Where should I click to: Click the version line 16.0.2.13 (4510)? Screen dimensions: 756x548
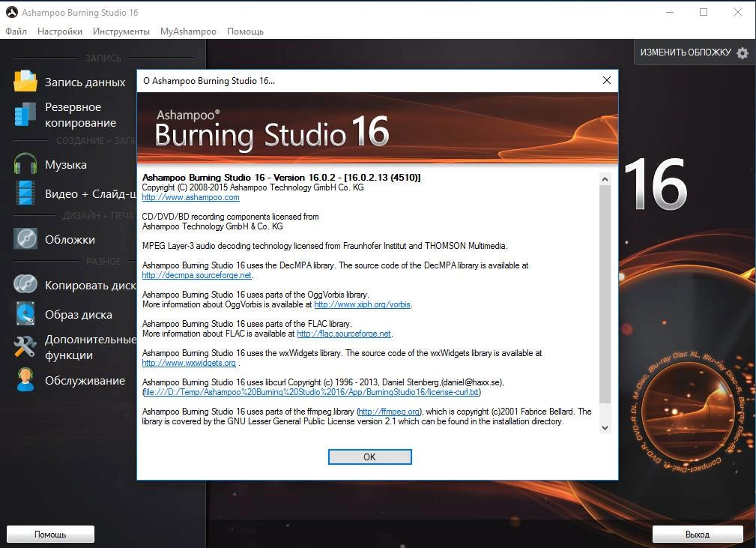click(x=281, y=178)
